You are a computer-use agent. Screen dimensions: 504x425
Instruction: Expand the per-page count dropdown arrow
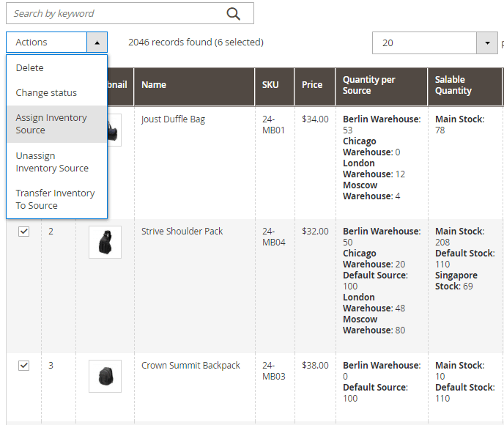tap(487, 43)
